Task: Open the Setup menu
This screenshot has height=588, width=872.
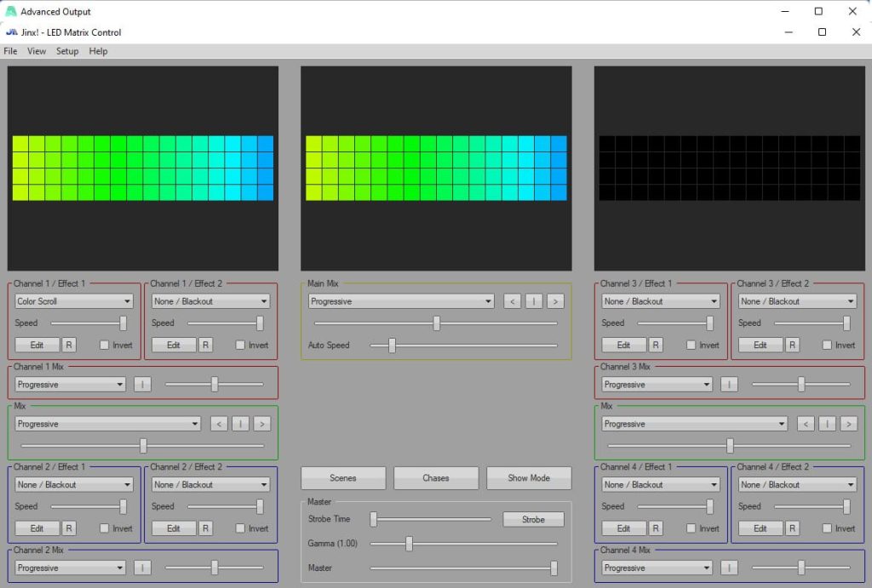Action: tap(67, 51)
